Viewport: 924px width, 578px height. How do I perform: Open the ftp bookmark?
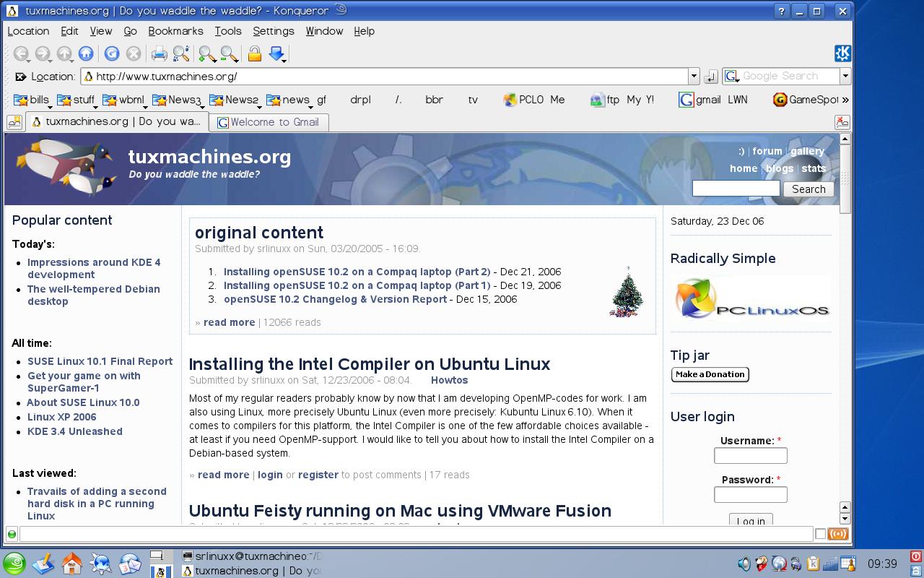point(605,100)
